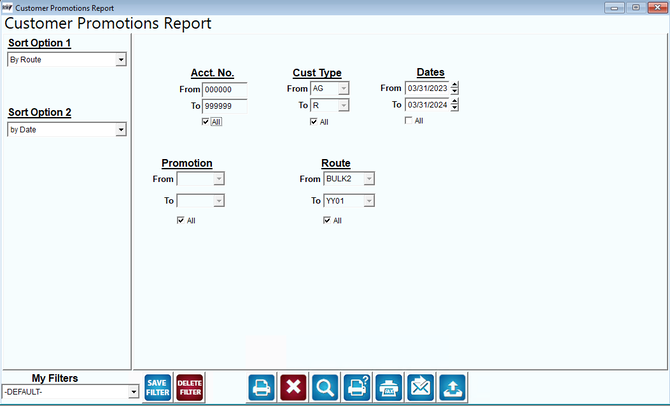This screenshot has width=670, height=406.
Task: Click the Save Filter button
Action: pos(158,388)
